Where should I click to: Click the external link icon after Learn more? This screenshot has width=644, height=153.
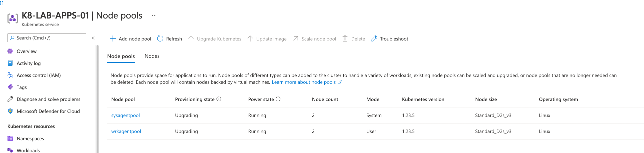click(x=339, y=82)
